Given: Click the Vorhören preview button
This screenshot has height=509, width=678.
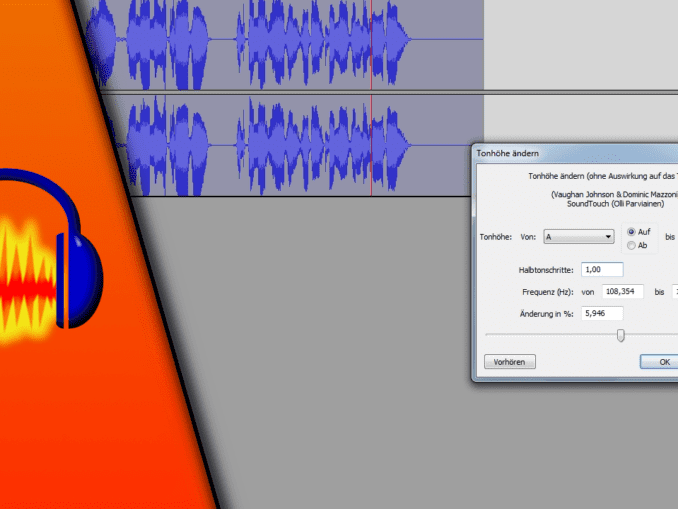Looking at the screenshot, I should [x=510, y=362].
